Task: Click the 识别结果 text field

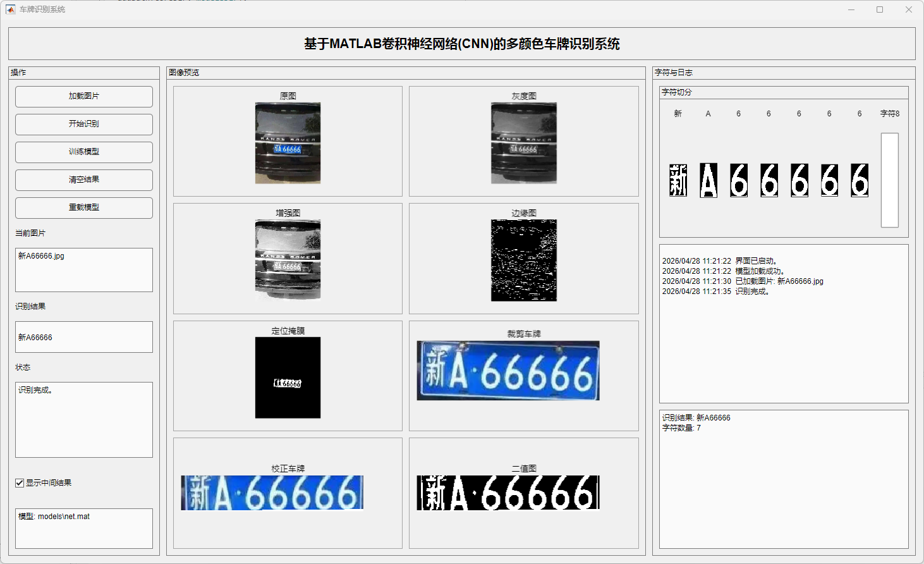Action: pos(84,337)
